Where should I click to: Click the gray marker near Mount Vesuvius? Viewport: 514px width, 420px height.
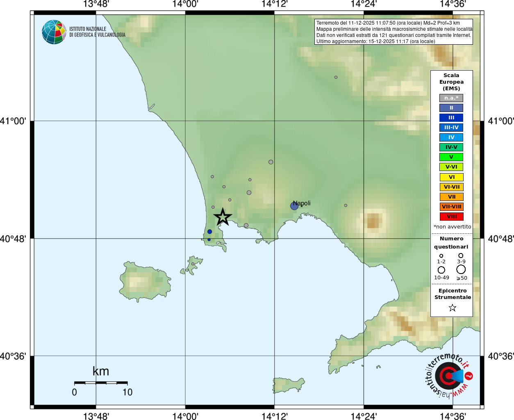point(346,205)
